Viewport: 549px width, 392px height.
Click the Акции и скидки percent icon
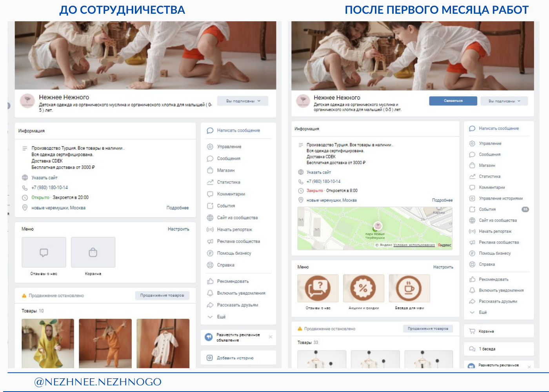tap(364, 288)
